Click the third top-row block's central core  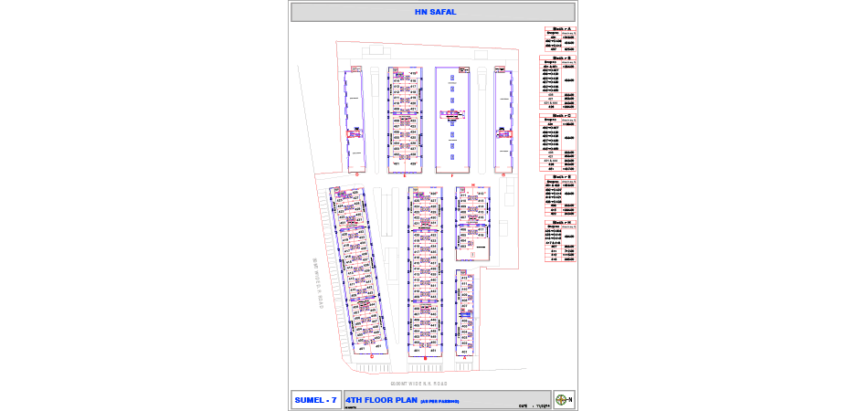[452, 115]
